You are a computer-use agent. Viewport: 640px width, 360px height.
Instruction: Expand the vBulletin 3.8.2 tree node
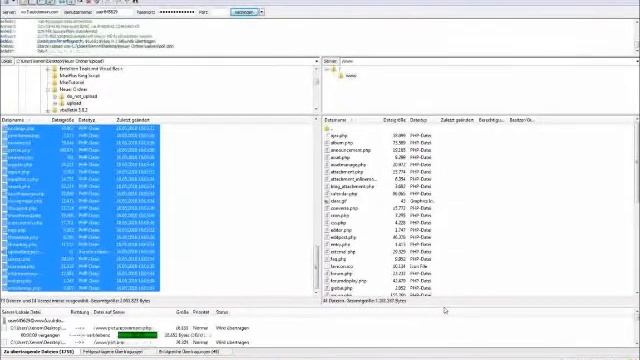48,111
